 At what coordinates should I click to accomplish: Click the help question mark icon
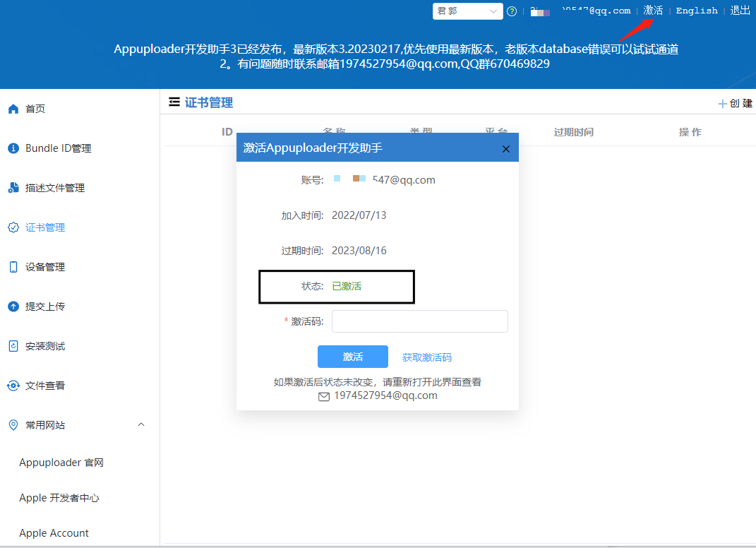coord(512,11)
